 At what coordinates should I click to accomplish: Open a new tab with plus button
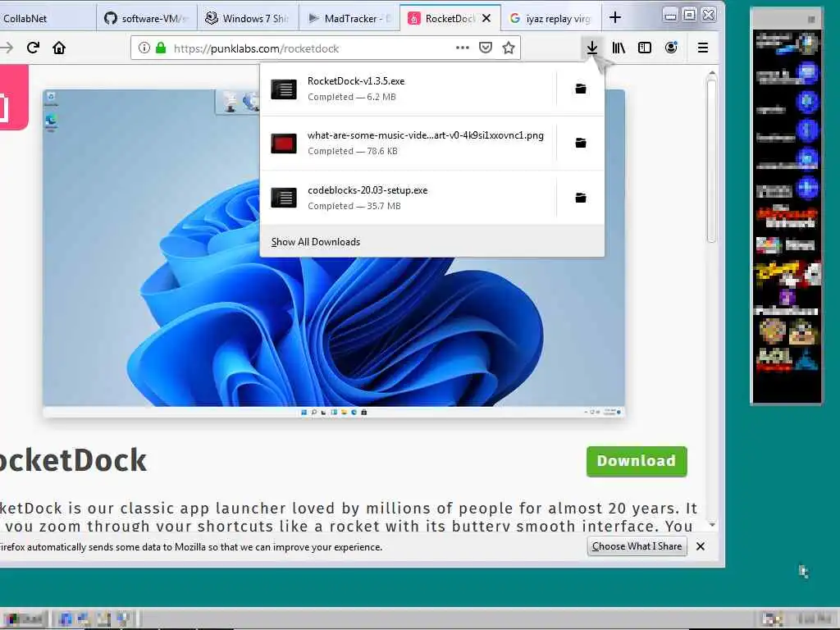(x=615, y=18)
